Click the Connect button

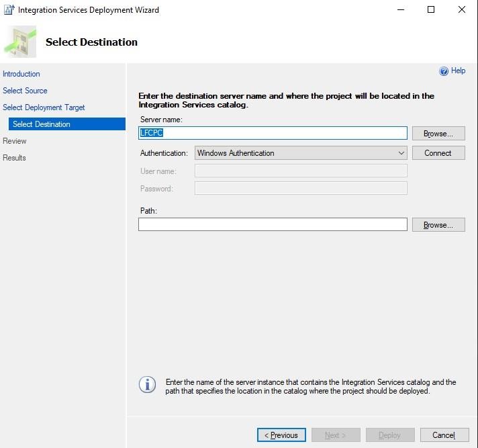[x=438, y=152]
